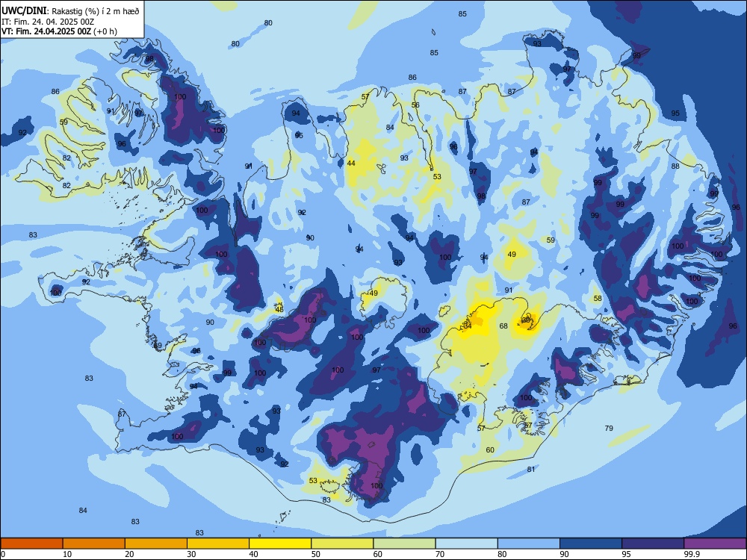Viewport: 747px width, 560px height.
Task: Select the '40' legend scale label
Action: (x=254, y=554)
